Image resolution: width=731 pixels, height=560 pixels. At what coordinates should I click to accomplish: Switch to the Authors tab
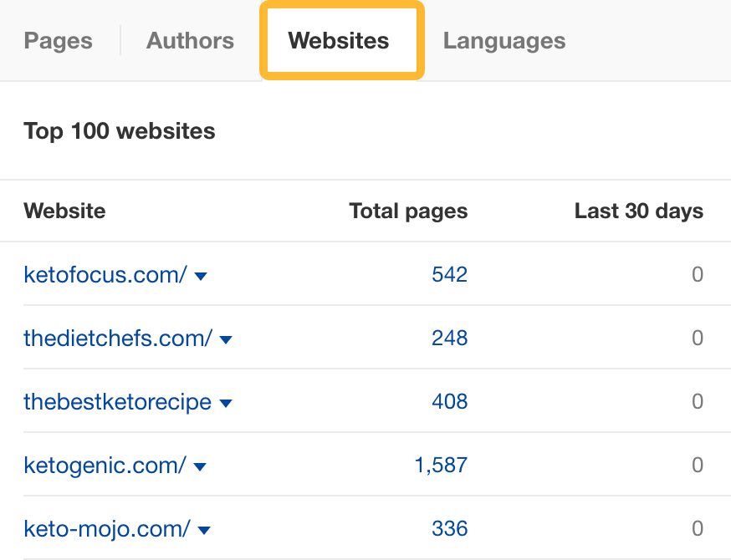[190, 40]
